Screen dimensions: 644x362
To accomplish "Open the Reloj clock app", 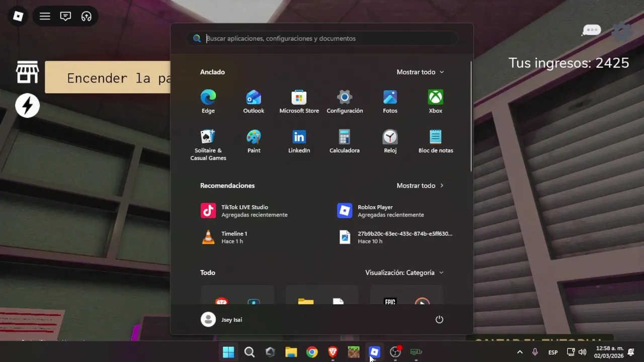I will (390, 142).
